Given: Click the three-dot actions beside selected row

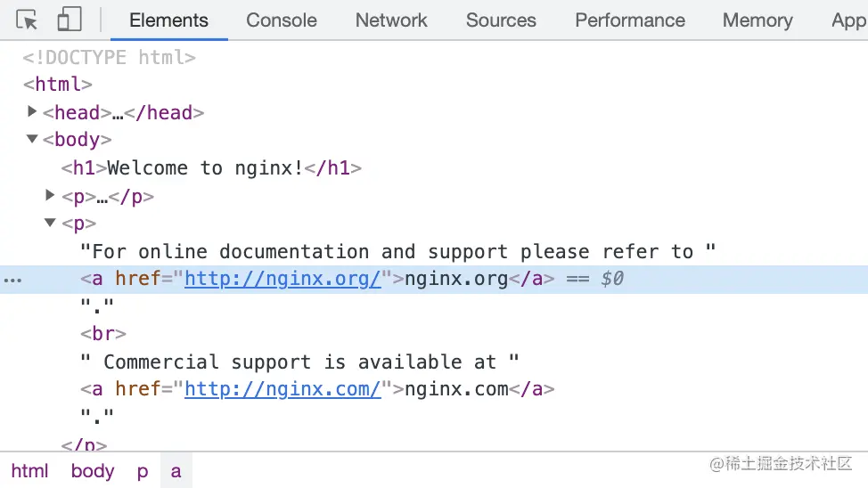Looking at the screenshot, I should tap(12, 279).
